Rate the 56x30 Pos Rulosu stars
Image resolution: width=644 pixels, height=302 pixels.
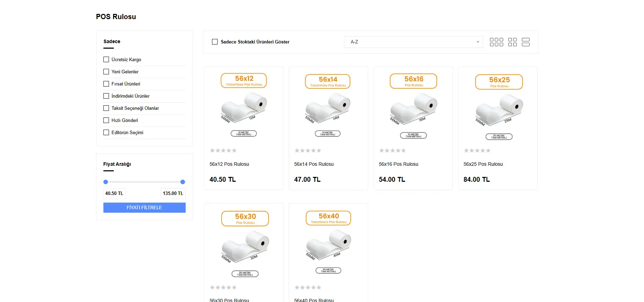(x=223, y=287)
